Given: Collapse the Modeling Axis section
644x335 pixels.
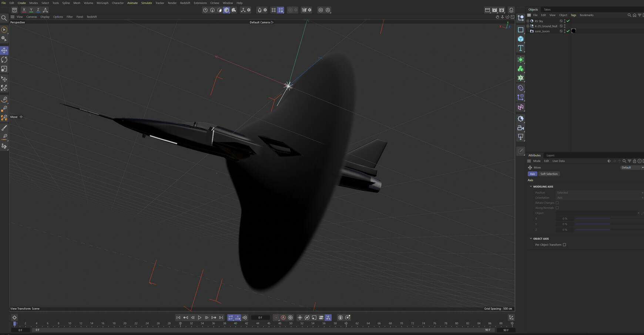Looking at the screenshot, I should [531, 186].
